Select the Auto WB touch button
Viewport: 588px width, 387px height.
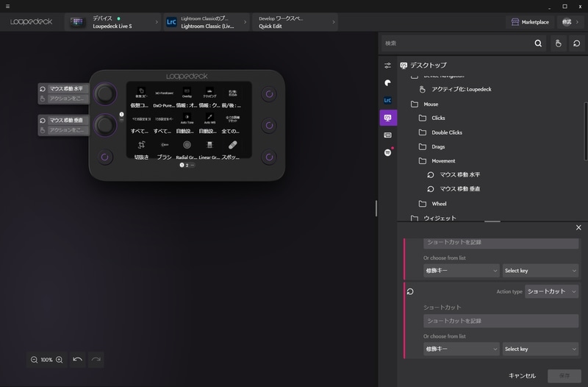click(x=209, y=124)
